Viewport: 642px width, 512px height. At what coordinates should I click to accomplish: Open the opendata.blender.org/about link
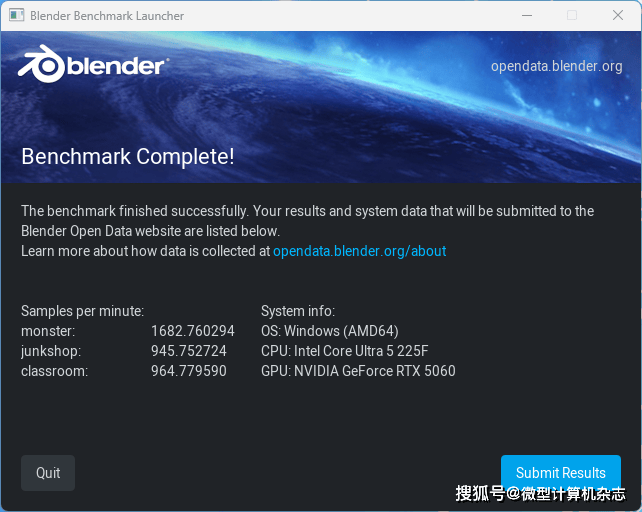359,251
